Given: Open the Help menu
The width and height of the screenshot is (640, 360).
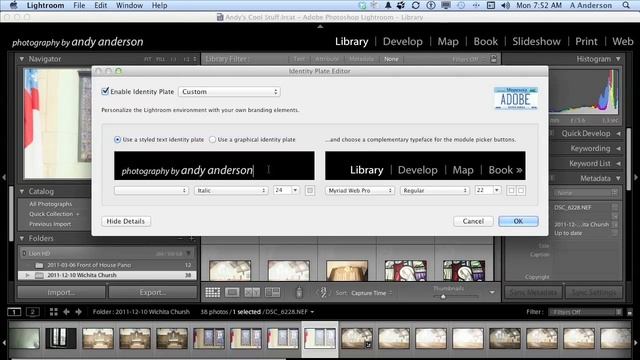Looking at the screenshot, I should [x=159, y=5].
